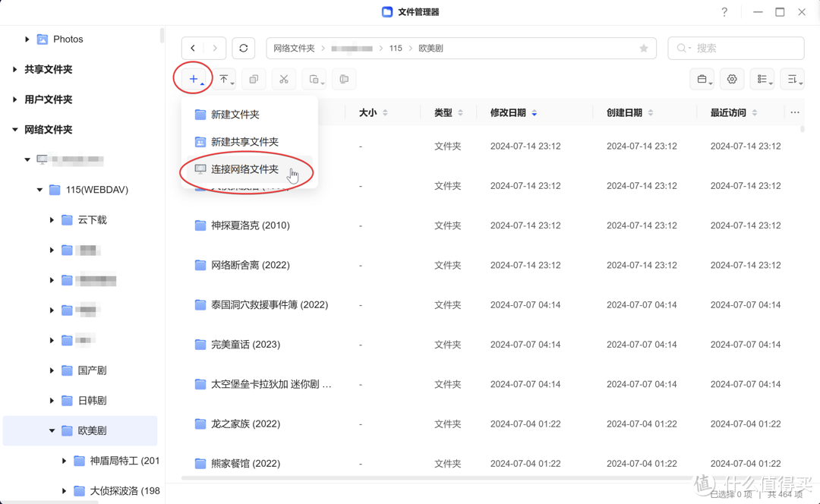This screenshot has height=504, width=820.
Task: Expand the 国产剧 folder in the sidebar
Action: [50, 370]
